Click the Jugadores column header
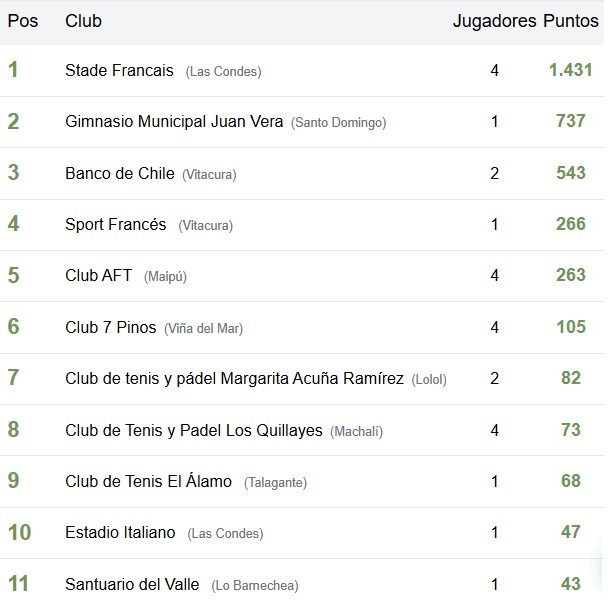This screenshot has width=608, height=608. click(494, 21)
